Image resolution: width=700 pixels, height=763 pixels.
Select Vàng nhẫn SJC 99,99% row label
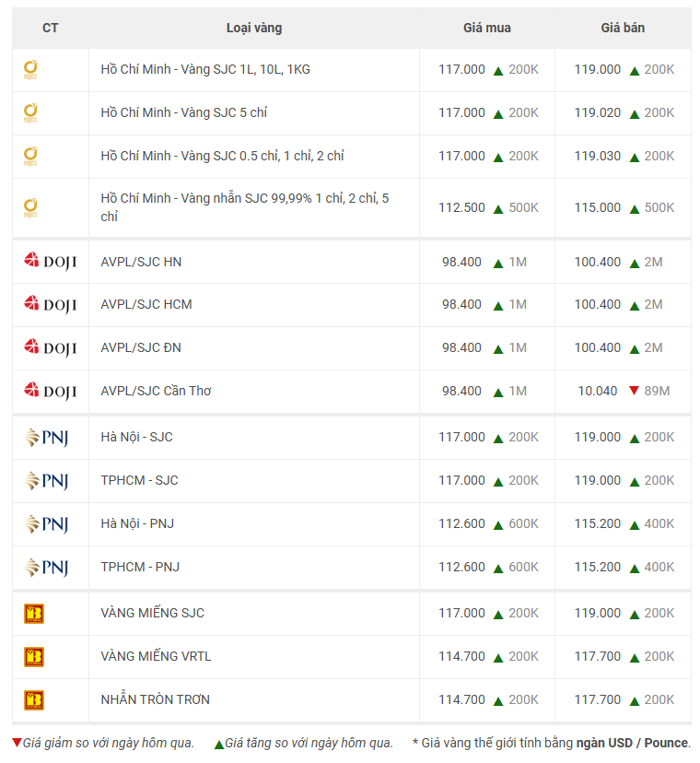[x=245, y=207]
